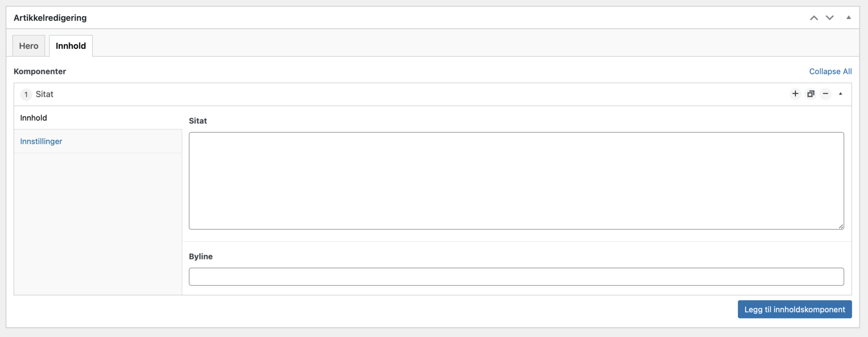868x337 pixels.
Task: Click the Collapse All link
Action: pos(830,71)
